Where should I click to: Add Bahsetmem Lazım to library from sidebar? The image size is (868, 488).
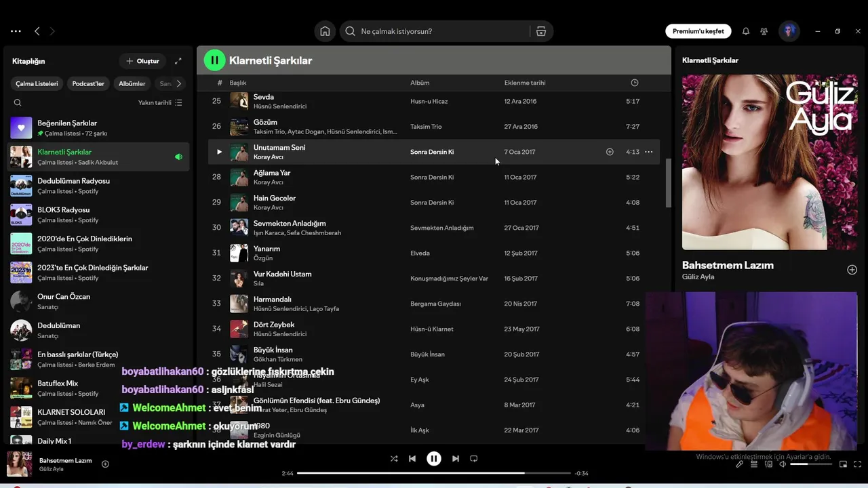[852, 270]
